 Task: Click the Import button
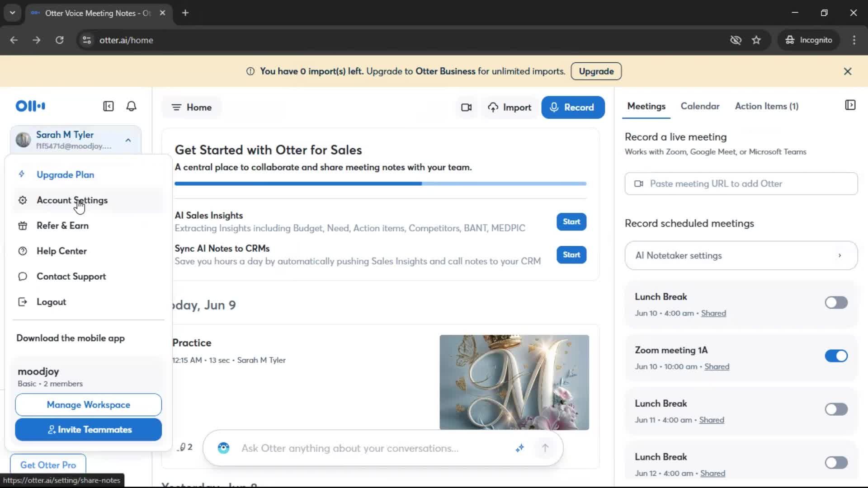509,108
